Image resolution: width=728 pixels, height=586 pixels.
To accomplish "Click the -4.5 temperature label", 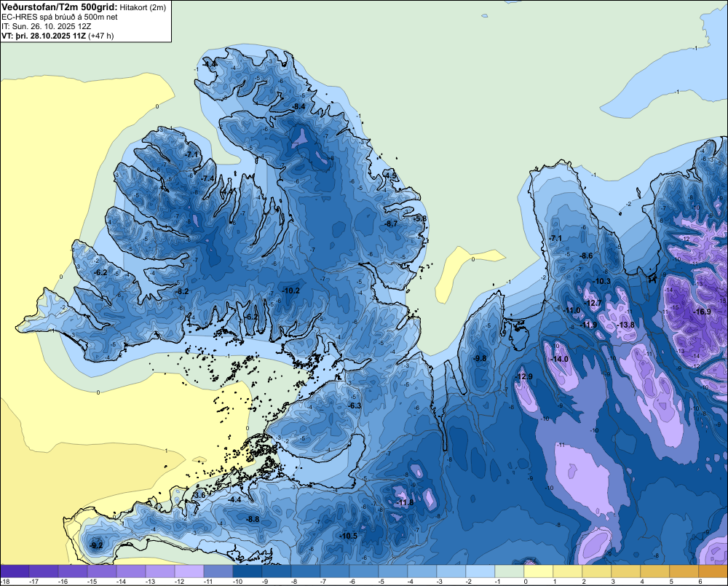I will tap(390, 175).
